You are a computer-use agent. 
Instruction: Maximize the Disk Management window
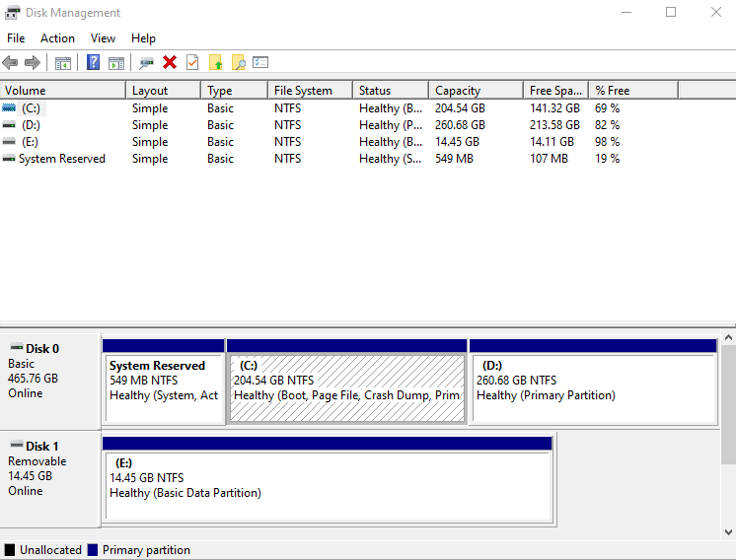(671, 12)
